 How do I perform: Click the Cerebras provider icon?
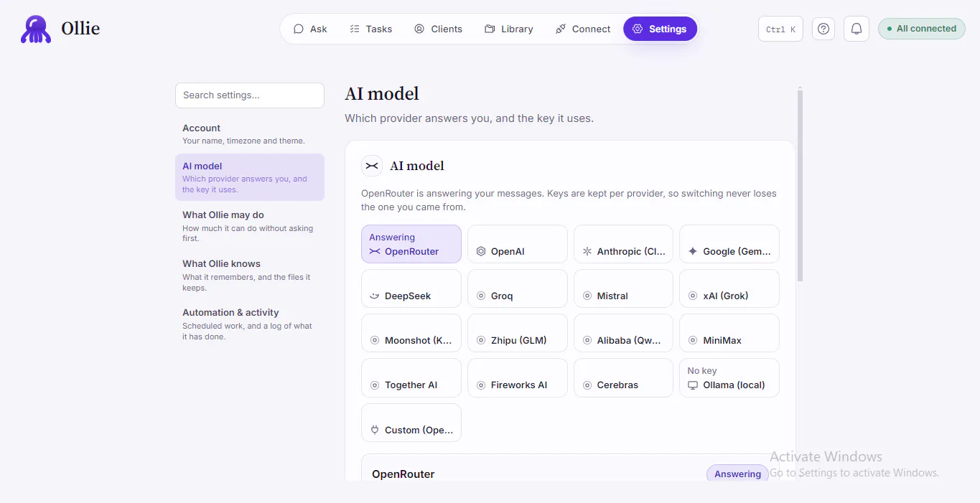(587, 385)
